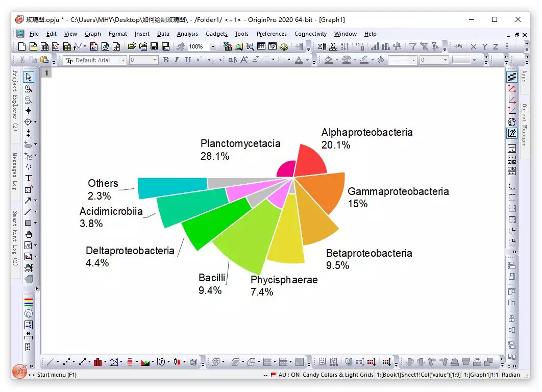
Task: Apply Superscript formatting
Action: [x=199, y=60]
